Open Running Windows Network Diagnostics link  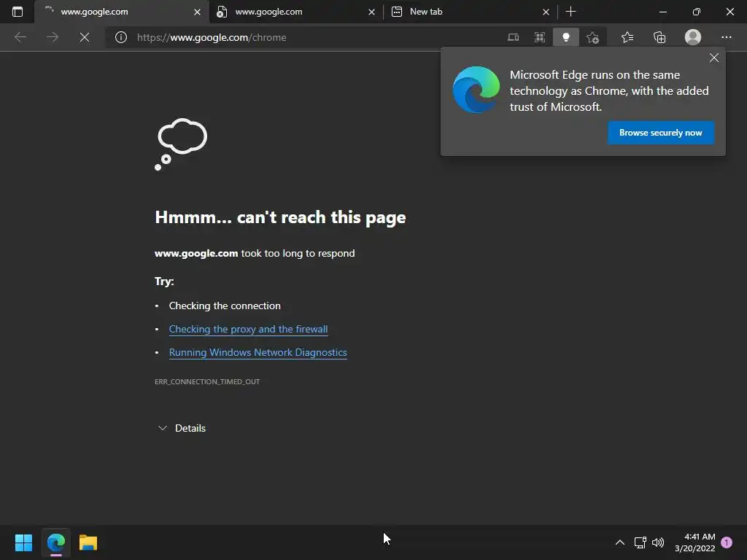pyautogui.click(x=258, y=352)
